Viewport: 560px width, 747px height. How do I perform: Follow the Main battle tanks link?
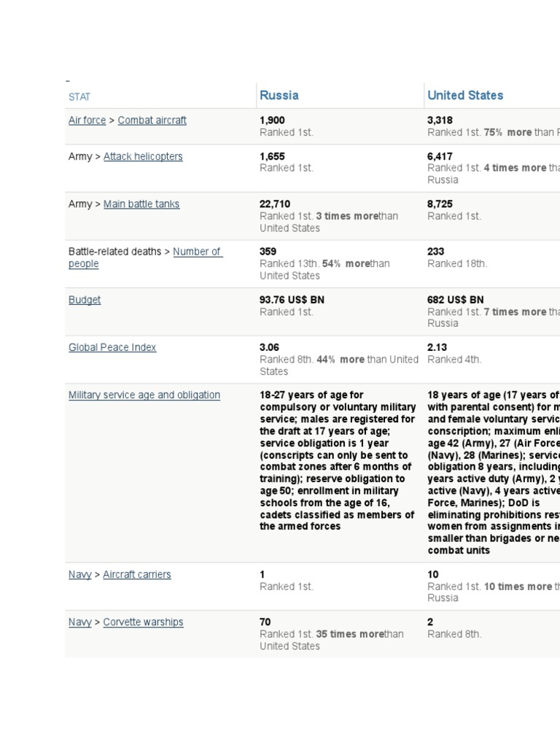141,204
